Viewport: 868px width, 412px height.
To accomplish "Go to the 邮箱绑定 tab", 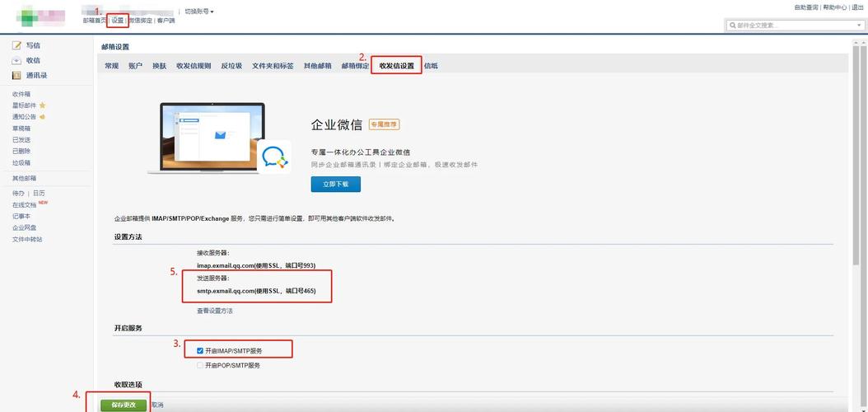I will pyautogui.click(x=356, y=66).
